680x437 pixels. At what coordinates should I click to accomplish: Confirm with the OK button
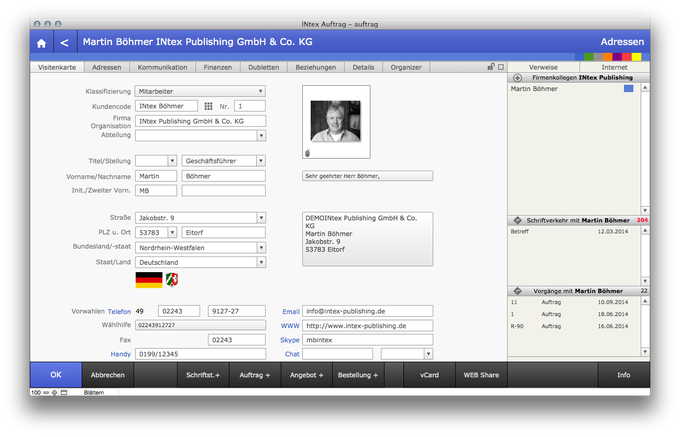pyautogui.click(x=56, y=375)
